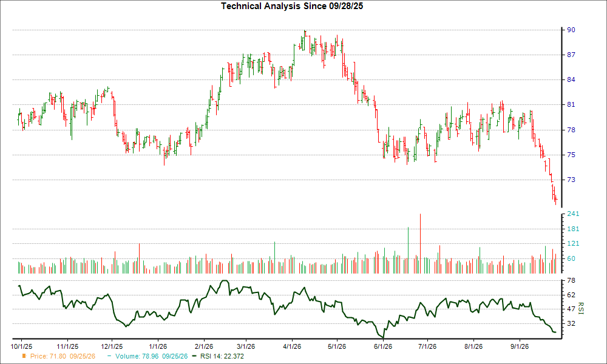Viewport: 607px width, 364px height.
Task: Click the 87 price axis label
Action: pyautogui.click(x=571, y=55)
